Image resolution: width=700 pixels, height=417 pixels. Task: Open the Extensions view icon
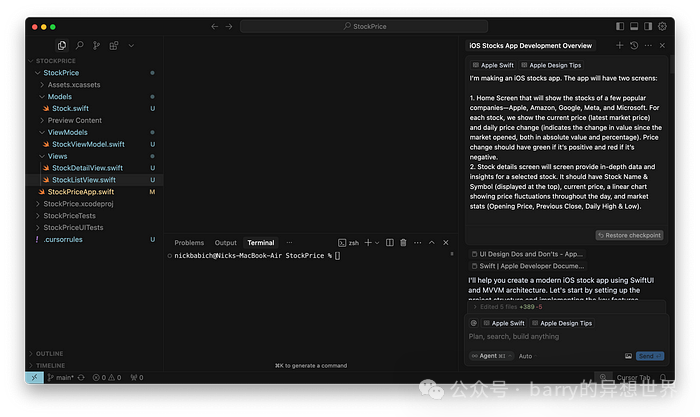pos(114,45)
